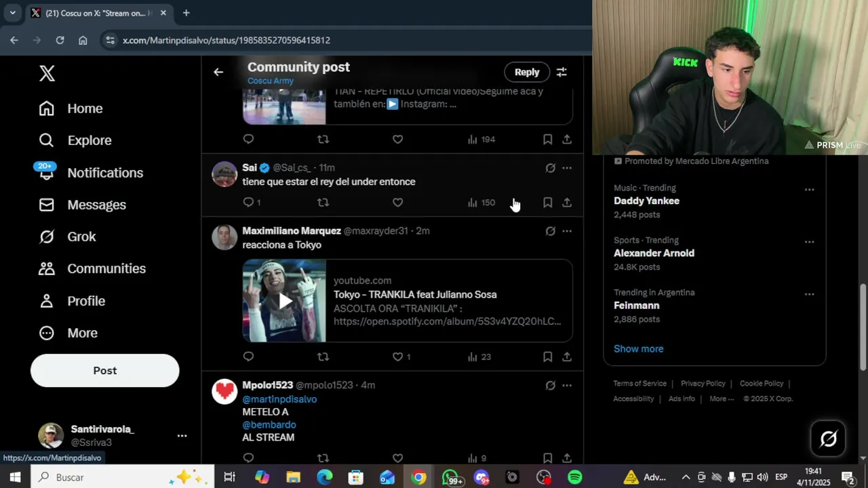Click @martinpdisalvo mention in Mpolo1523's post
Screen dimensions: 868x488
click(279, 399)
